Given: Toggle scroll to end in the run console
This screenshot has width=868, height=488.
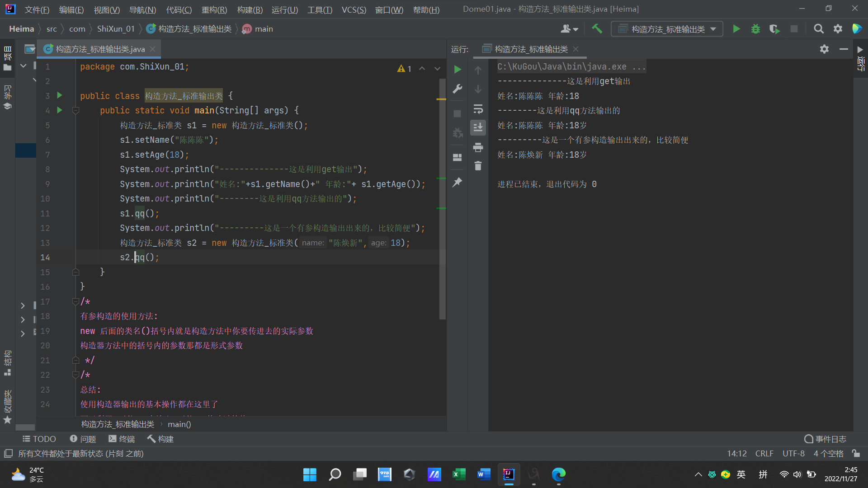Looking at the screenshot, I should 478,128.
